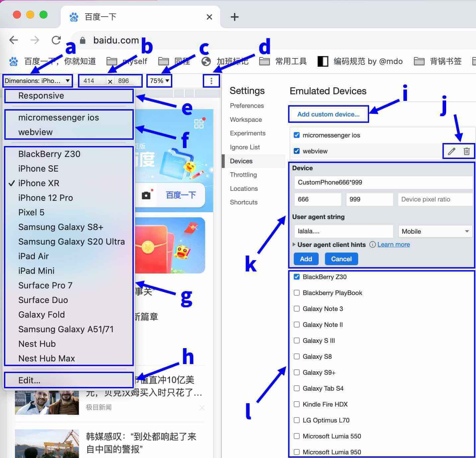
Task: Click the device name field CustomPhone666*999
Action: pyautogui.click(x=383, y=182)
